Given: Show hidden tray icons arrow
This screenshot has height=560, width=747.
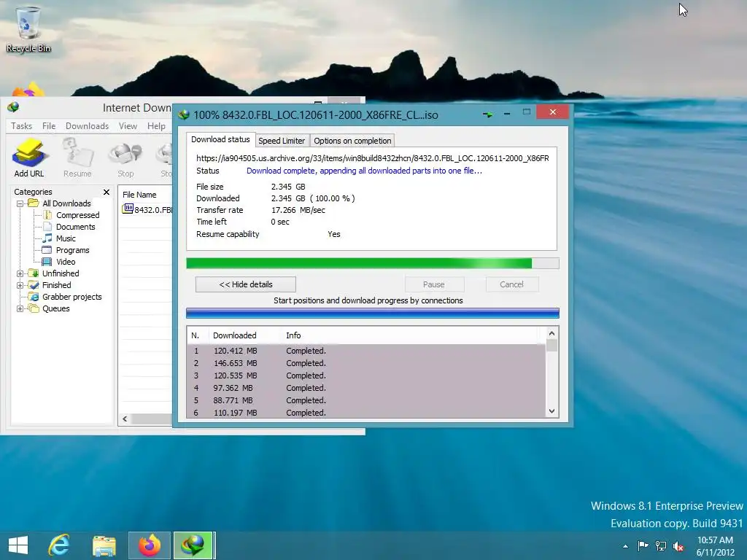Looking at the screenshot, I should point(625,546).
